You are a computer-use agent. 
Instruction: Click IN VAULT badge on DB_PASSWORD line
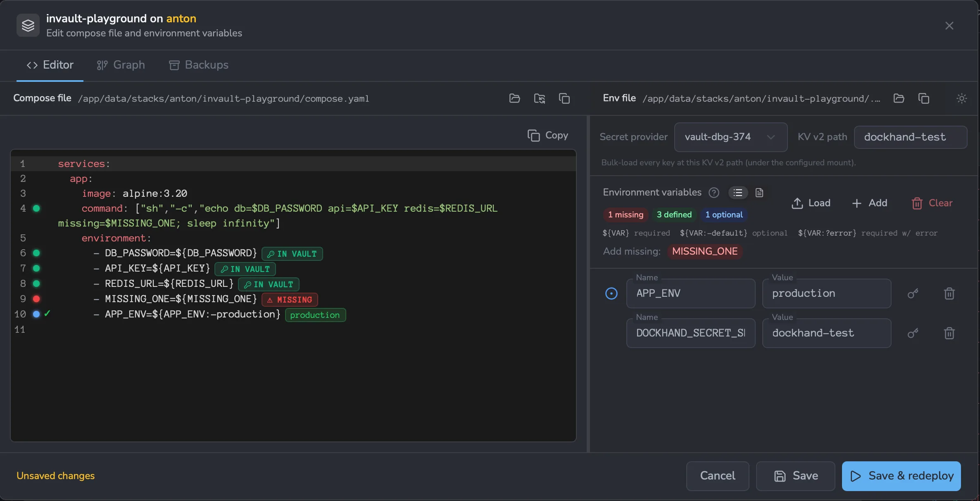click(292, 254)
